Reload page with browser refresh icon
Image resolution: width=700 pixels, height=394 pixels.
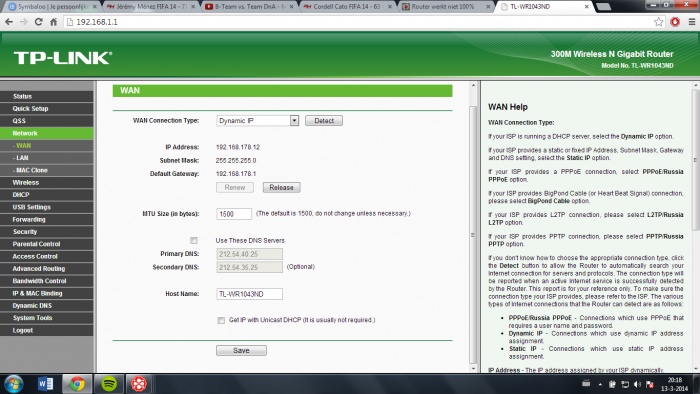[39, 22]
